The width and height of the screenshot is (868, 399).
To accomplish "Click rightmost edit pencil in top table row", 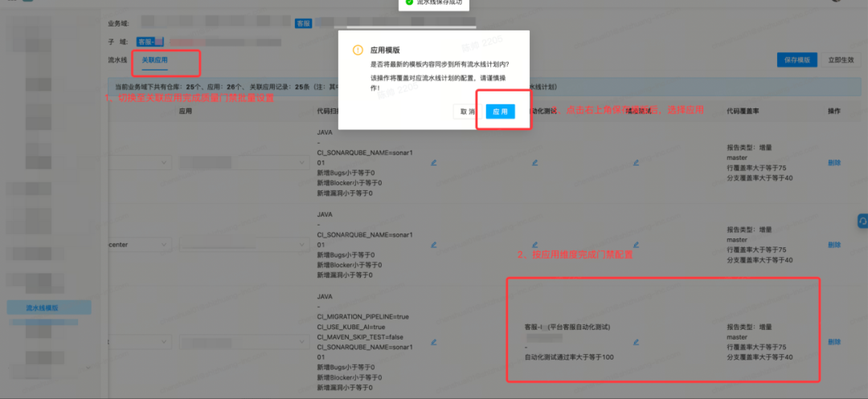I will (x=636, y=162).
